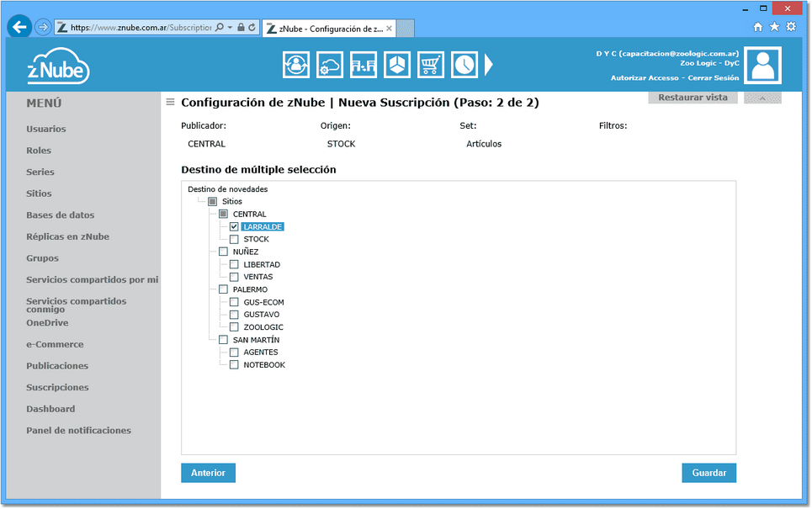The image size is (812, 509).
Task: Check the STOCK destination checkbox
Action: click(x=234, y=239)
